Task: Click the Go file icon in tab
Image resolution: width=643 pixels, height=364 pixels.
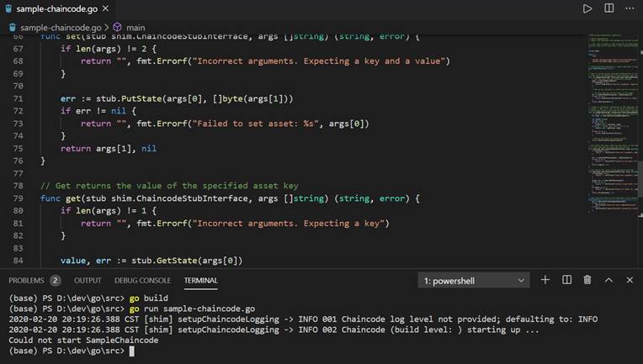Action: 8,9
